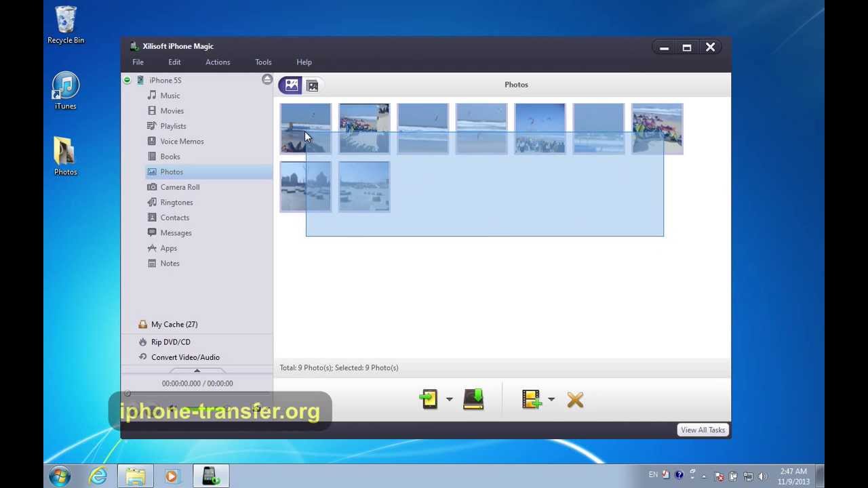Click the volume icon in system tray
The image size is (868, 488).
pos(763,476)
